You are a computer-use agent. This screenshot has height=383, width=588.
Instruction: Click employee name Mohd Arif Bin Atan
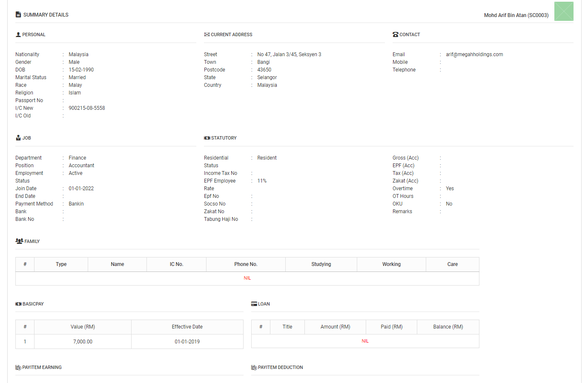(x=516, y=15)
